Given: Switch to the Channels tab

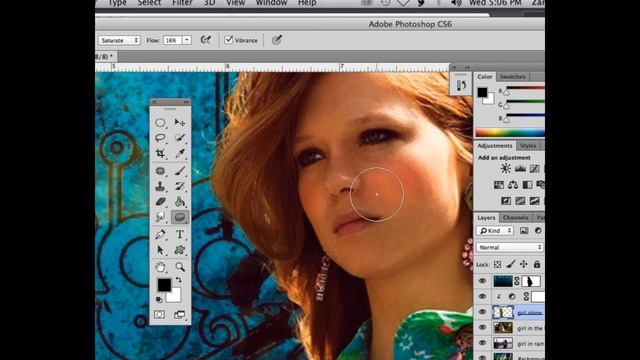Looking at the screenshot, I should coord(516,218).
